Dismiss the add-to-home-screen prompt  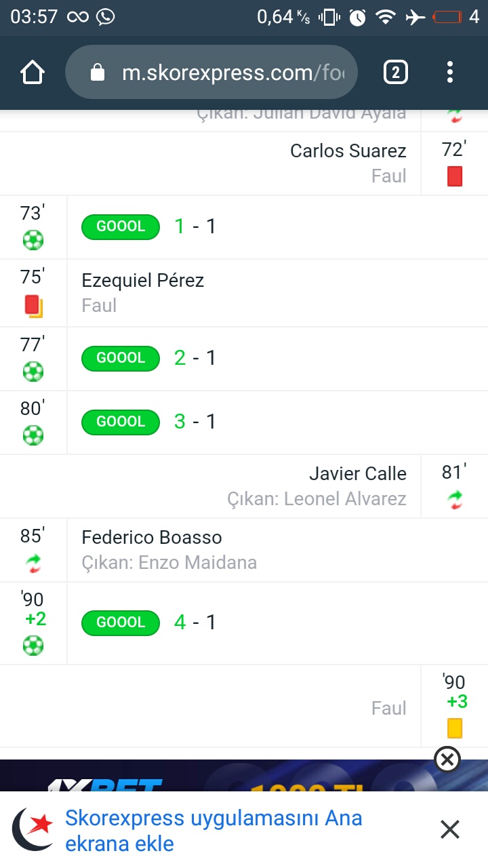pyautogui.click(x=449, y=829)
